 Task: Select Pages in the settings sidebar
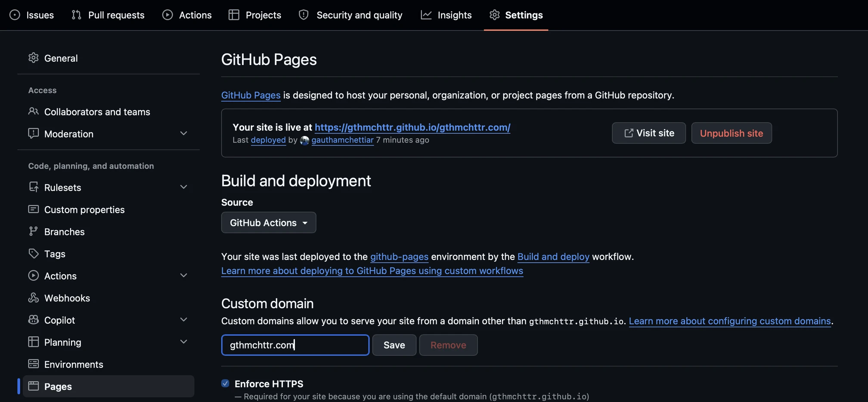(x=108, y=386)
